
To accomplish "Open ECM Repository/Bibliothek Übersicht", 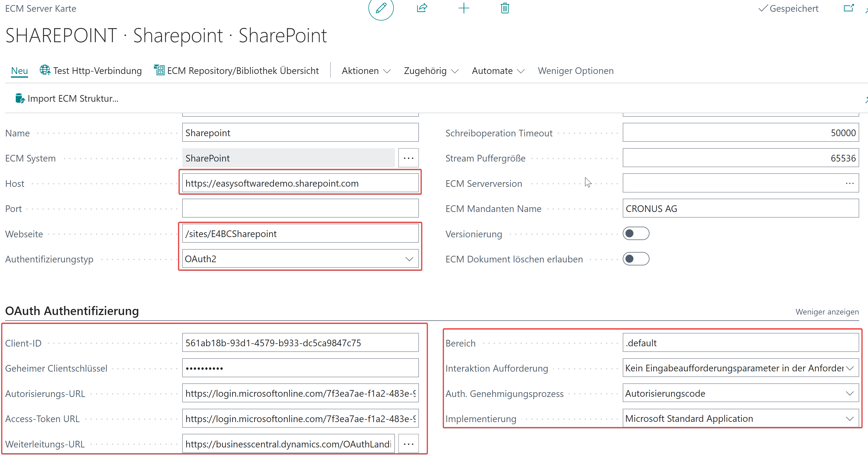I will tap(236, 71).
